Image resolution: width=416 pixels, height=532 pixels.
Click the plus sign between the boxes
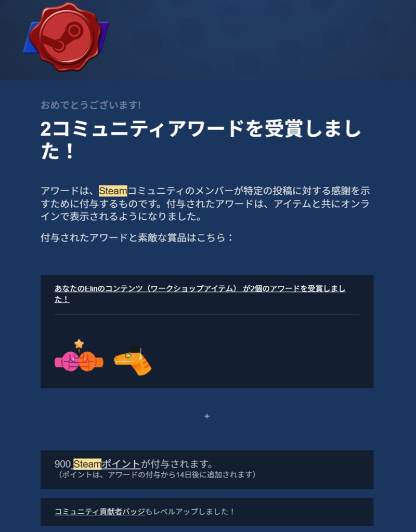(x=207, y=416)
